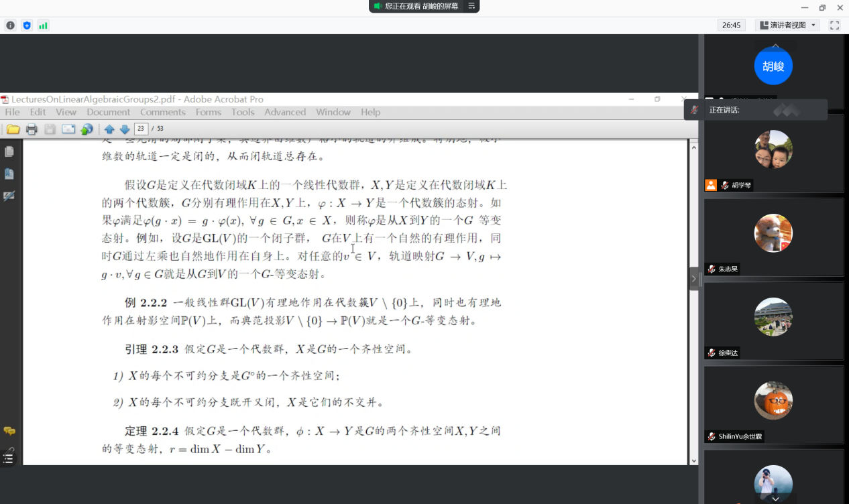This screenshot has width=849, height=504.
Task: Open the Comments panel icon at sidebar bottom
Action: pos(9,431)
